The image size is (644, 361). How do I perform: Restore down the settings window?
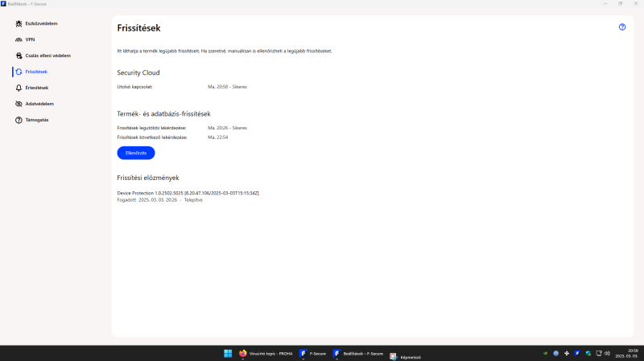pyautogui.click(x=621, y=4)
